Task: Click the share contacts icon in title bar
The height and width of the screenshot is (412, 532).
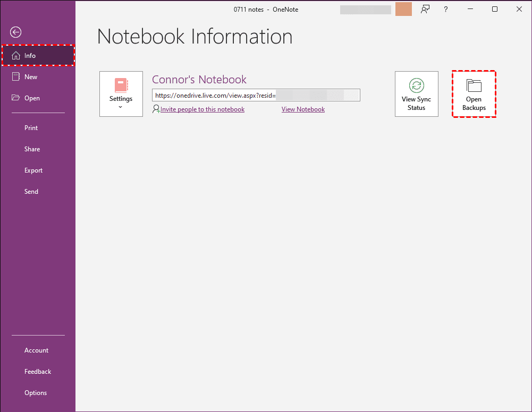Action: [x=425, y=9]
